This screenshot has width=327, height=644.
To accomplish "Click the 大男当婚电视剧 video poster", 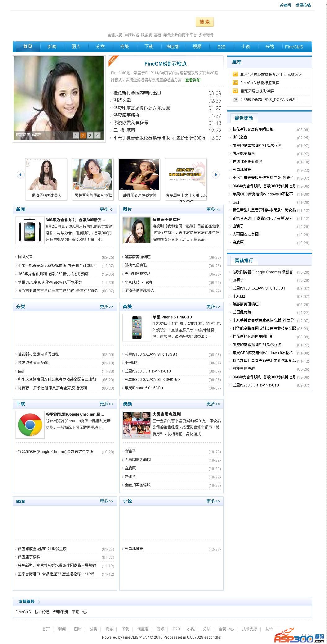I will [137, 425].
